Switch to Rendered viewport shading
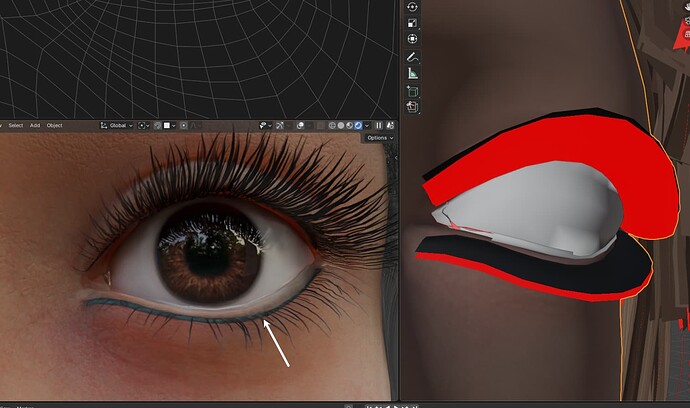690x408 pixels. [358, 125]
